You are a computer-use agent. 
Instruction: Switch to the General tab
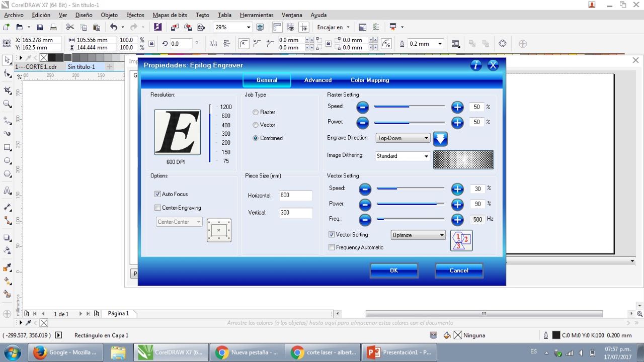(x=267, y=80)
